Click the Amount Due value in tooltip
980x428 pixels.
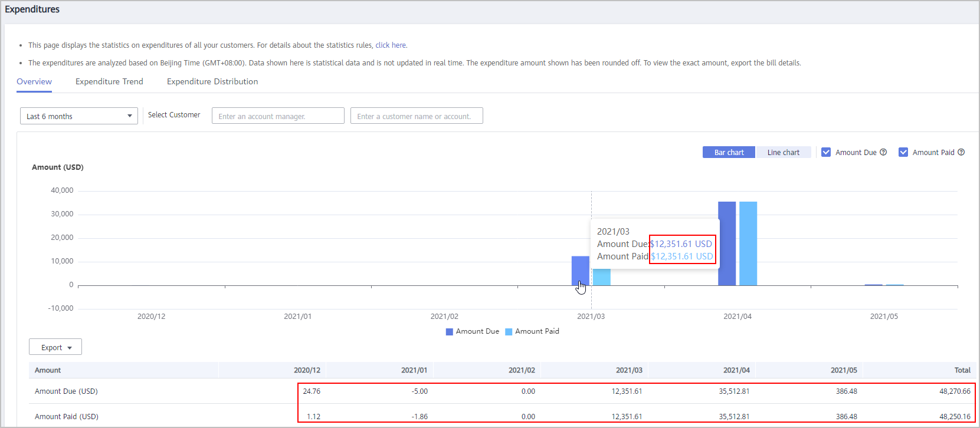[x=681, y=244]
